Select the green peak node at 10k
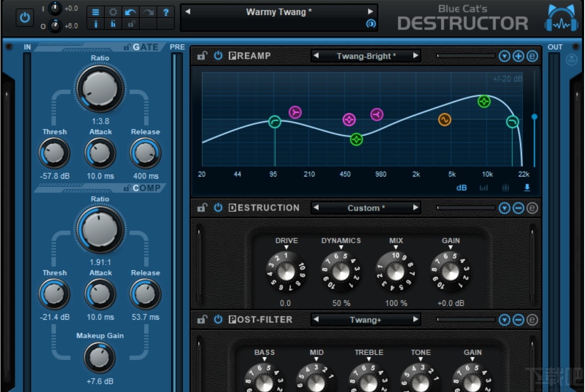 click(x=484, y=102)
